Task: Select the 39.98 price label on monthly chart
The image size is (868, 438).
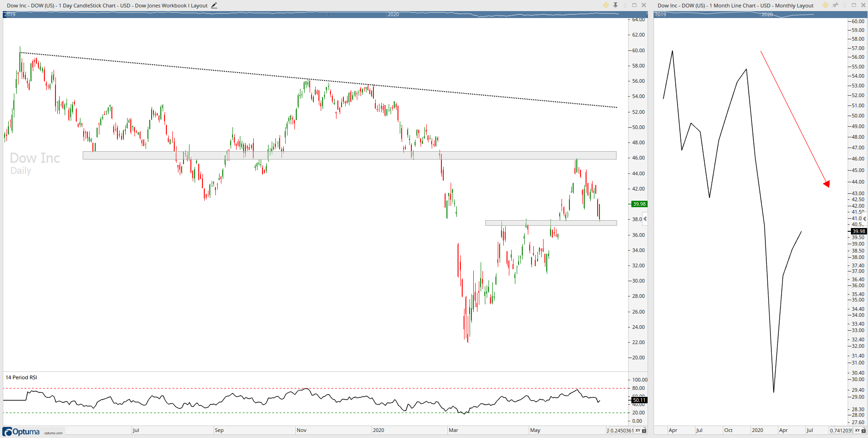Action: tap(859, 231)
